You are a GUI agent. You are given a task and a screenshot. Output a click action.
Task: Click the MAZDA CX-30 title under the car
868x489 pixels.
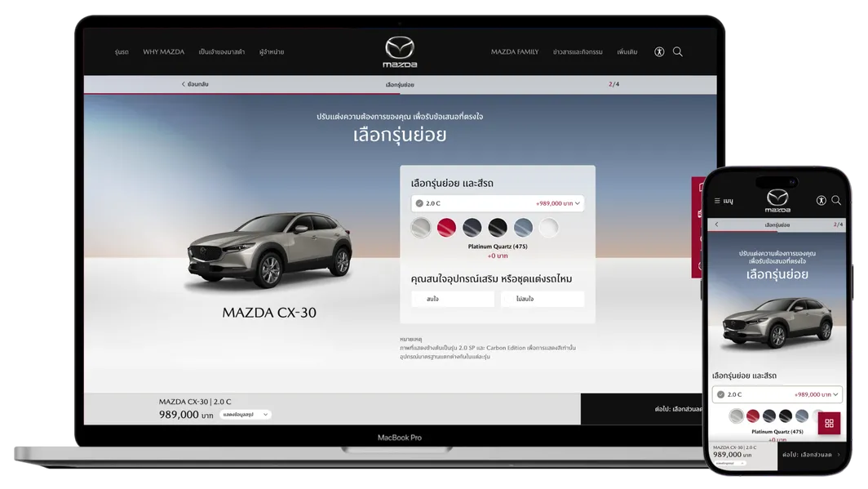pyautogui.click(x=269, y=313)
